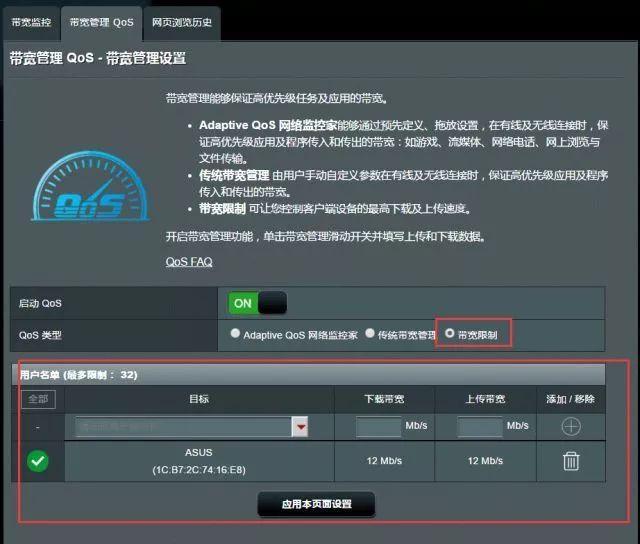This screenshot has width=640, height=544.
Task: Switch to the 带宽监控 tab
Action: point(30,20)
